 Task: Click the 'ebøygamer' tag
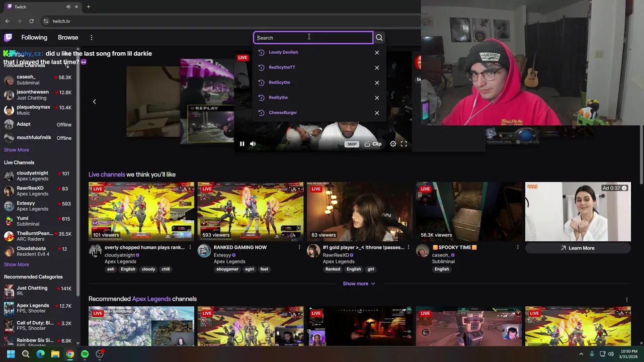click(x=227, y=269)
